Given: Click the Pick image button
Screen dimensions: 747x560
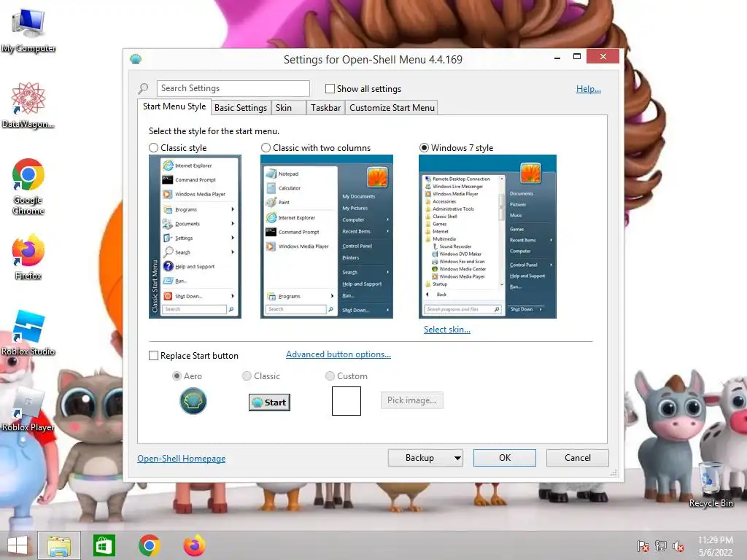Looking at the screenshot, I should click(411, 400).
